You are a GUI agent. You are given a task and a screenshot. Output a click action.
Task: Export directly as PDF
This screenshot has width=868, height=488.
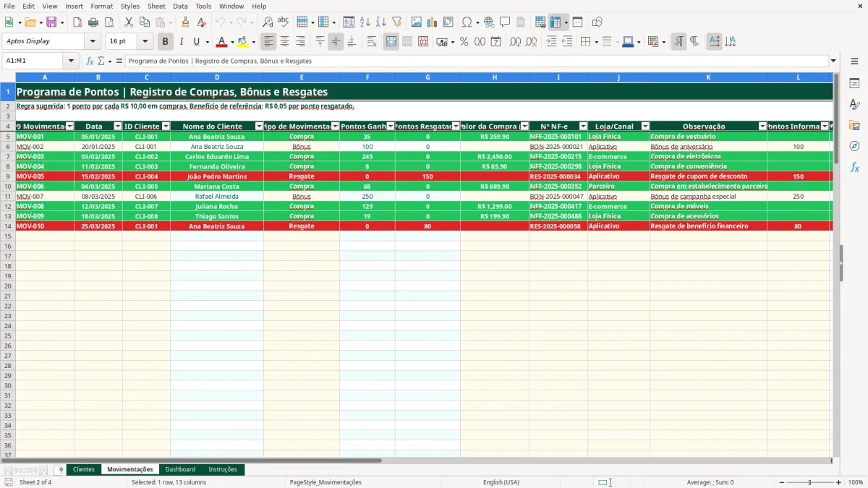[77, 22]
